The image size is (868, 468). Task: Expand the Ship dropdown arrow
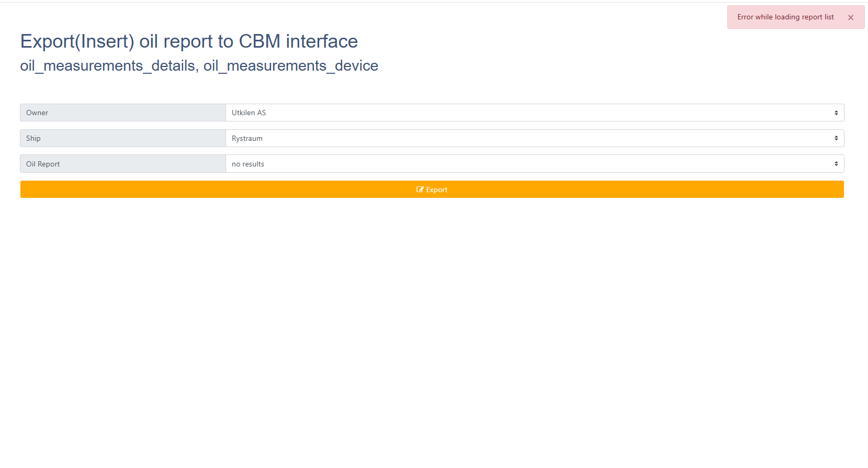click(836, 139)
